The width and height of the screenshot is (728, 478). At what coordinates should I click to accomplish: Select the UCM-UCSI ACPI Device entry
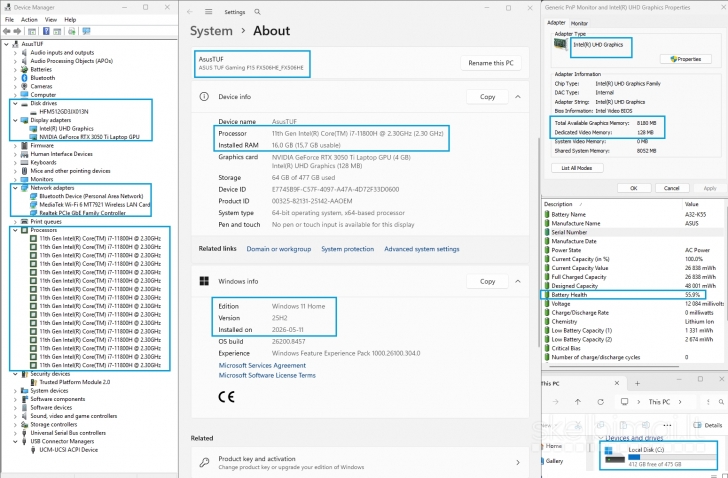pyautogui.click(x=68, y=450)
